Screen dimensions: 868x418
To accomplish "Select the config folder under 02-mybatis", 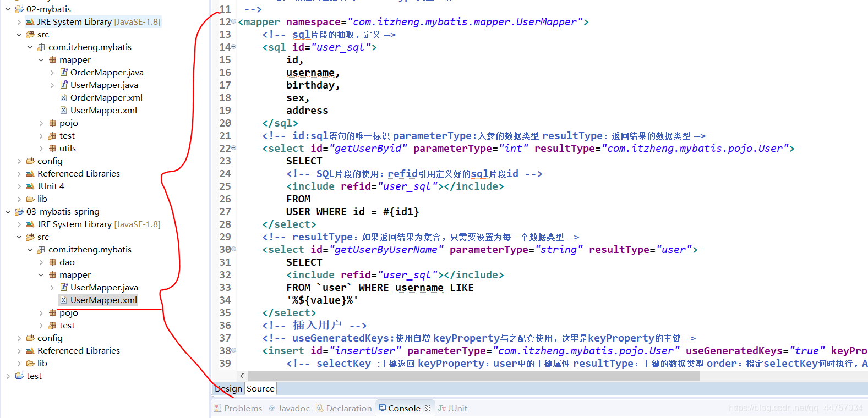I will tap(50, 161).
